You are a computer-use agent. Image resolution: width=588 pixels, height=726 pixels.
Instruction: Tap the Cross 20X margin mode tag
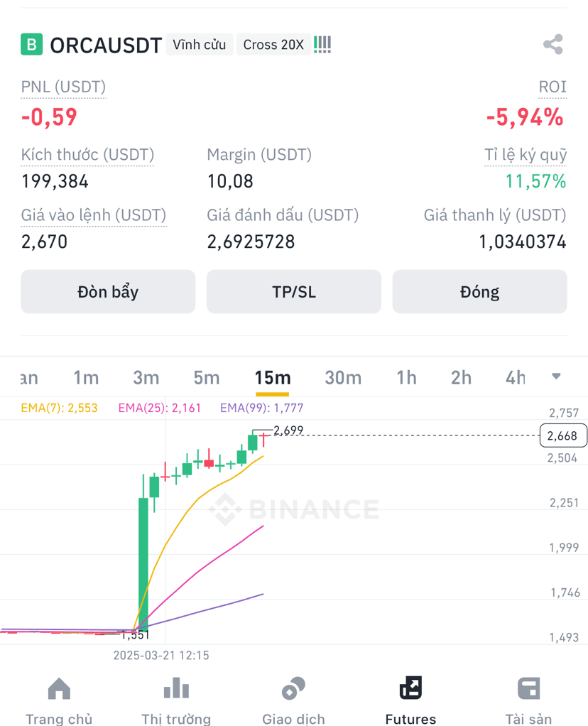tap(273, 45)
